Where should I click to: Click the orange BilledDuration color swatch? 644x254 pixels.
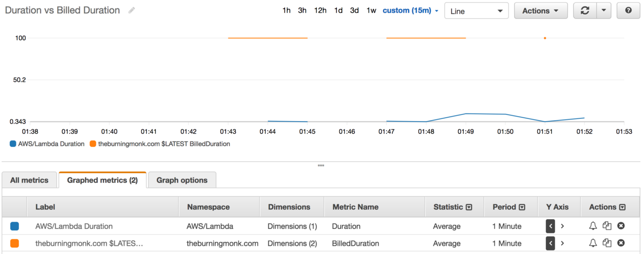14,243
